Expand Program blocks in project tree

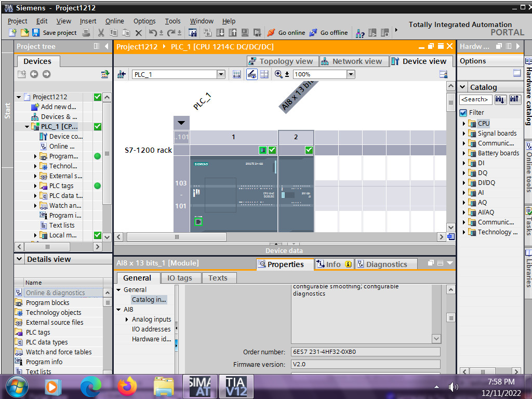pyautogui.click(x=35, y=156)
